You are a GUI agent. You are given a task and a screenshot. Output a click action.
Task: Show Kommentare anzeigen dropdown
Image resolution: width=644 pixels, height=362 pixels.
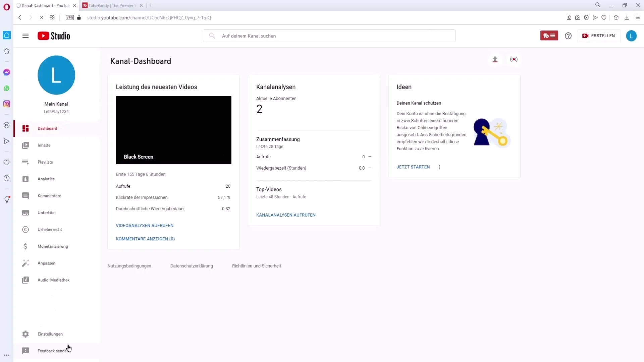pyautogui.click(x=146, y=239)
